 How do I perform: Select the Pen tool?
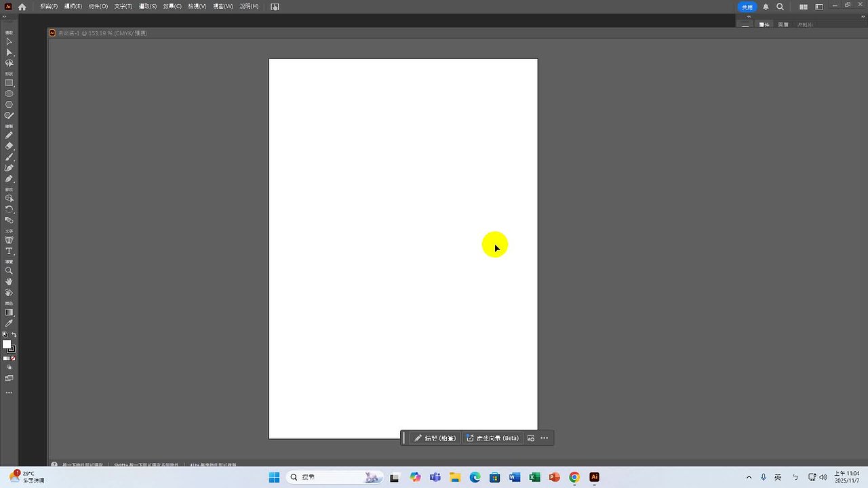click(9, 178)
